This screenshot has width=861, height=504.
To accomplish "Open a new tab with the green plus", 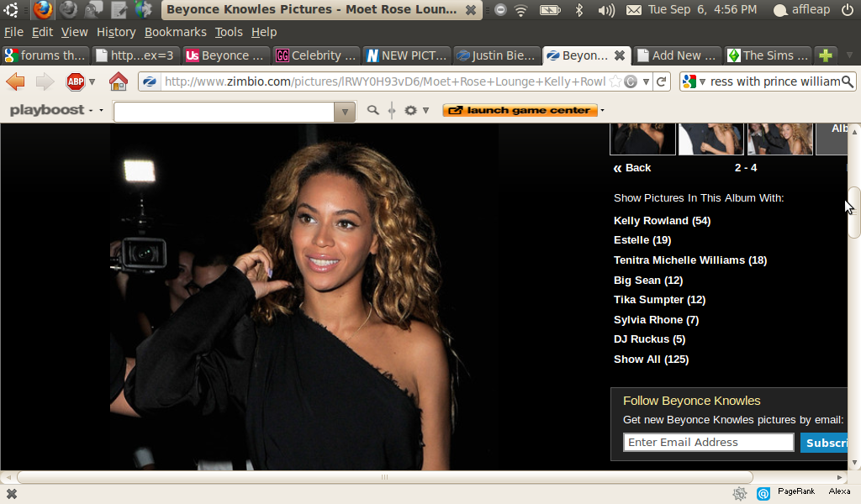I will pyautogui.click(x=826, y=55).
